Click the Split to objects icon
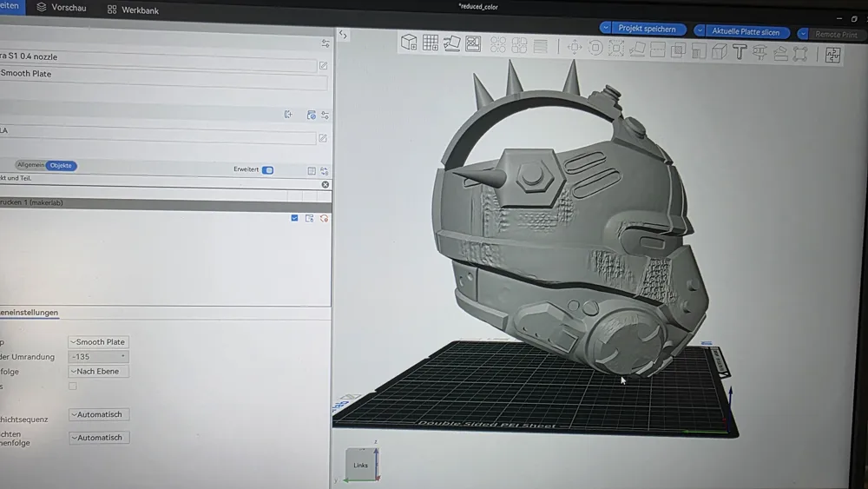 point(497,45)
